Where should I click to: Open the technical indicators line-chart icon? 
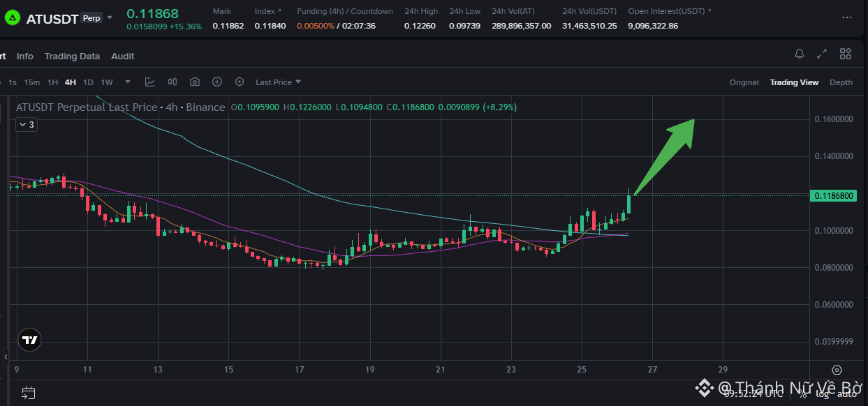150,82
